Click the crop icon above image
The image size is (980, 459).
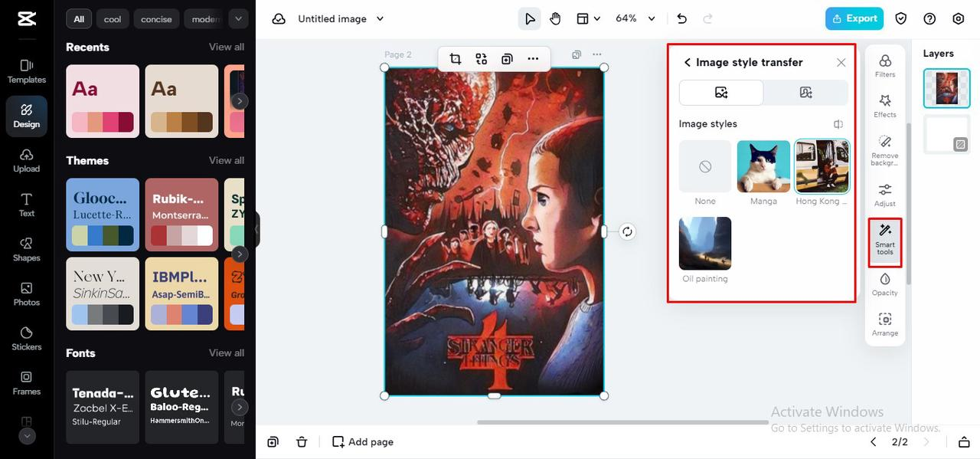pos(456,59)
